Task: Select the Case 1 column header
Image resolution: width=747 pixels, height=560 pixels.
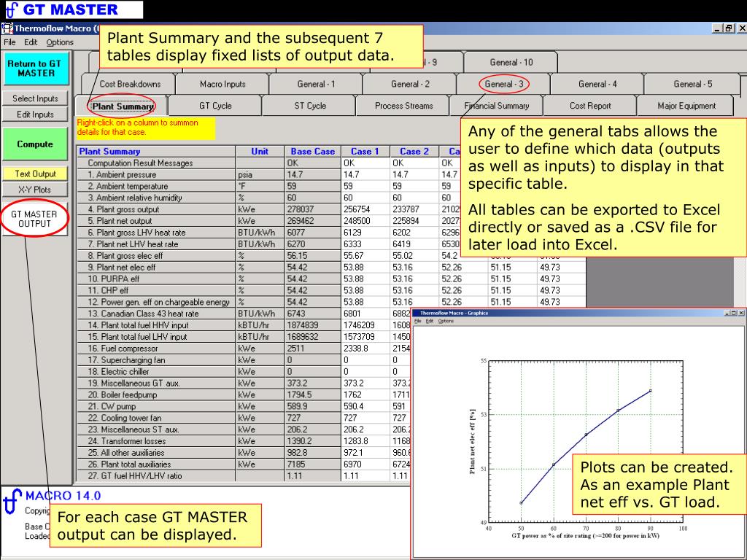Action: coord(365,152)
